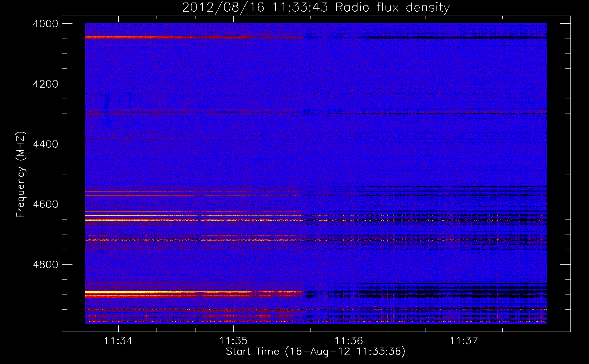Click the 11:36 time axis label
This screenshot has width=589, height=364.
click(349, 341)
